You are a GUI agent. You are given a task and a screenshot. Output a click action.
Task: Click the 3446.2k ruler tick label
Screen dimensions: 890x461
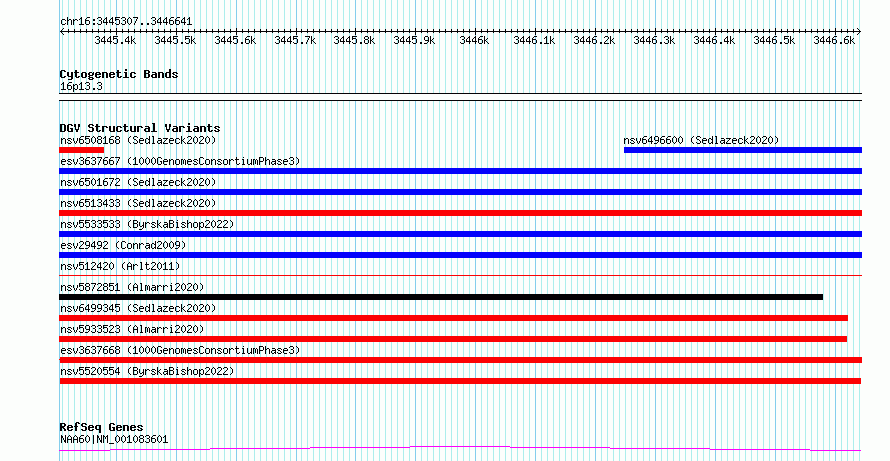594,40
